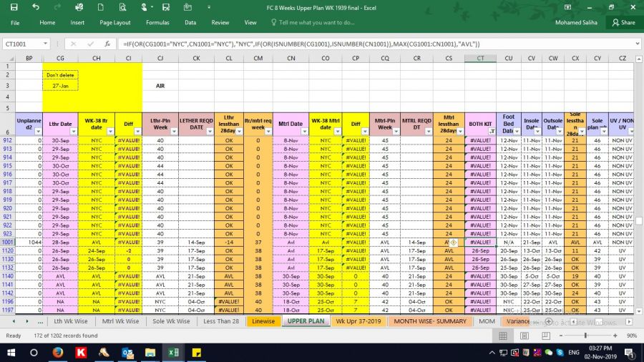Open the Unplanned2 column filter dropdown

pos(38,132)
